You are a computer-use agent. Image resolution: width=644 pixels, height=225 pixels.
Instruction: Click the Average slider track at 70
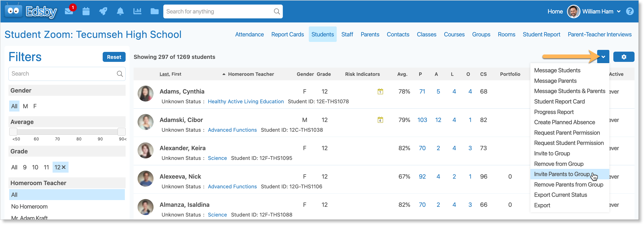click(x=57, y=132)
